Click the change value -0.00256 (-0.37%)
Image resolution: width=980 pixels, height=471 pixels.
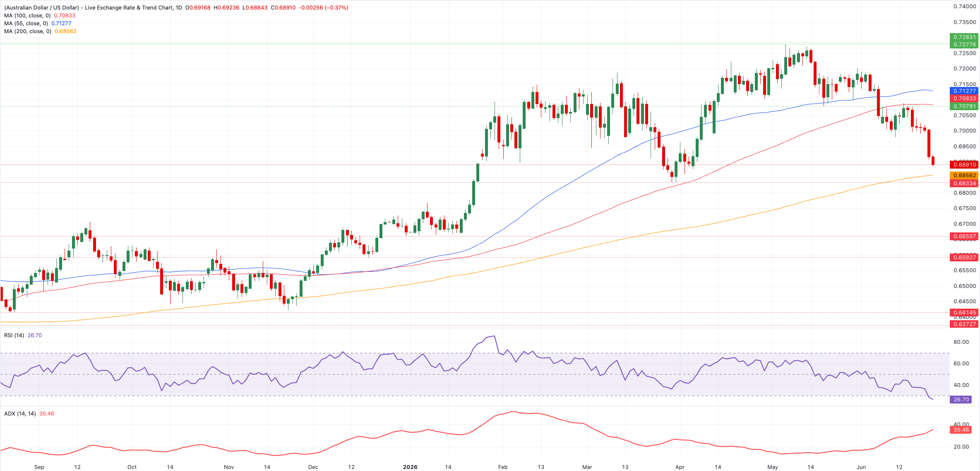[324, 7]
